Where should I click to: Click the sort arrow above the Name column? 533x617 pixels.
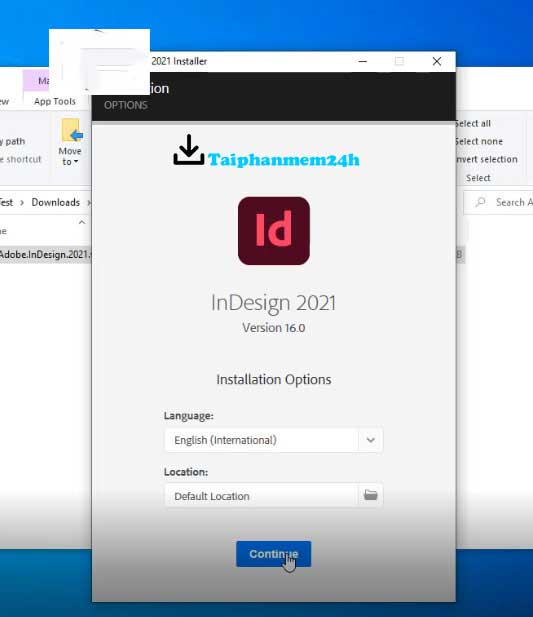82,222
